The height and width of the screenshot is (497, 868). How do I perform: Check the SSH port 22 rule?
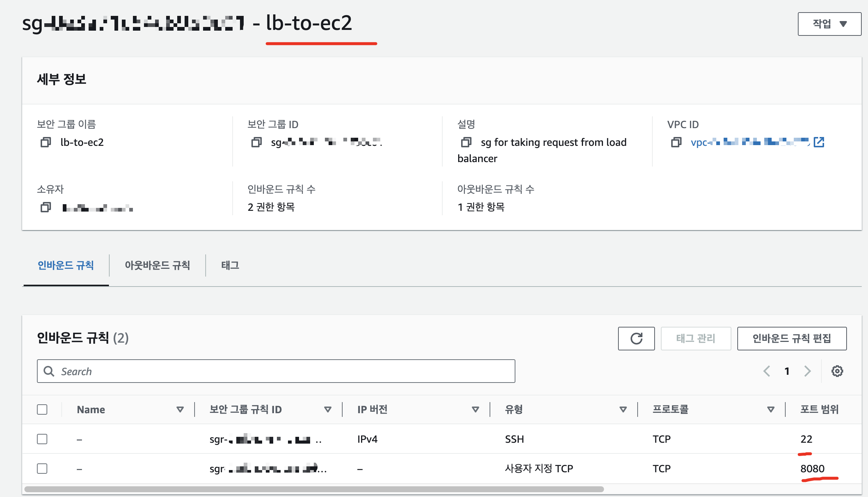[x=42, y=439]
